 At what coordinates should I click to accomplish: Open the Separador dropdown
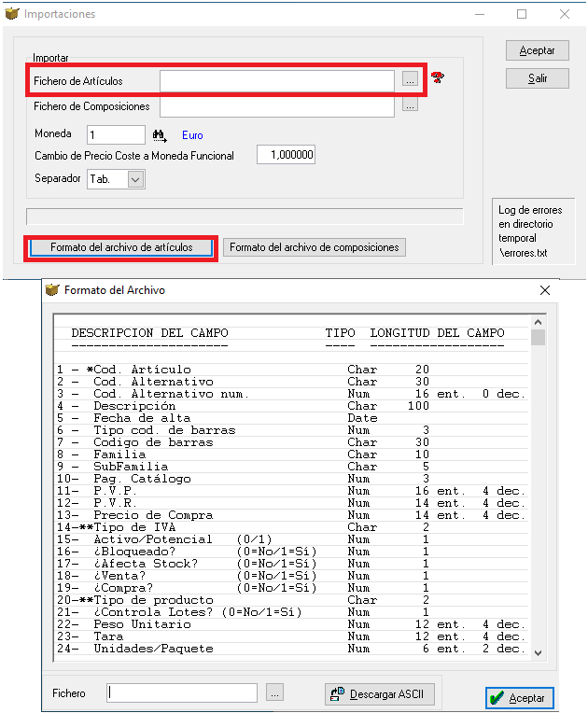[x=135, y=179]
